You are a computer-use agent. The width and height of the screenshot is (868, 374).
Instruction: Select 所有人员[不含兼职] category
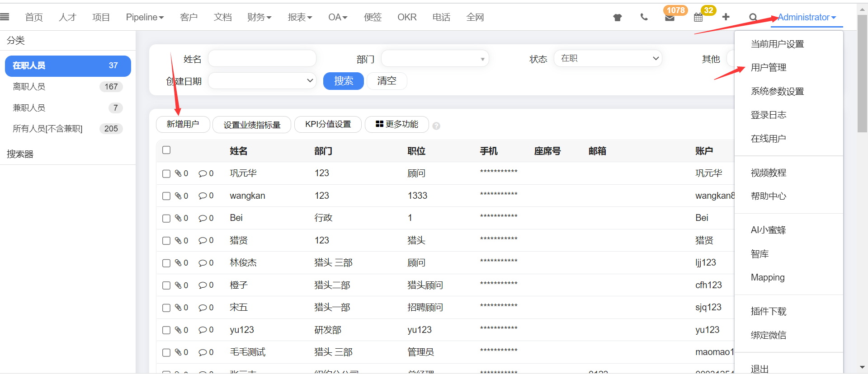[68, 129]
